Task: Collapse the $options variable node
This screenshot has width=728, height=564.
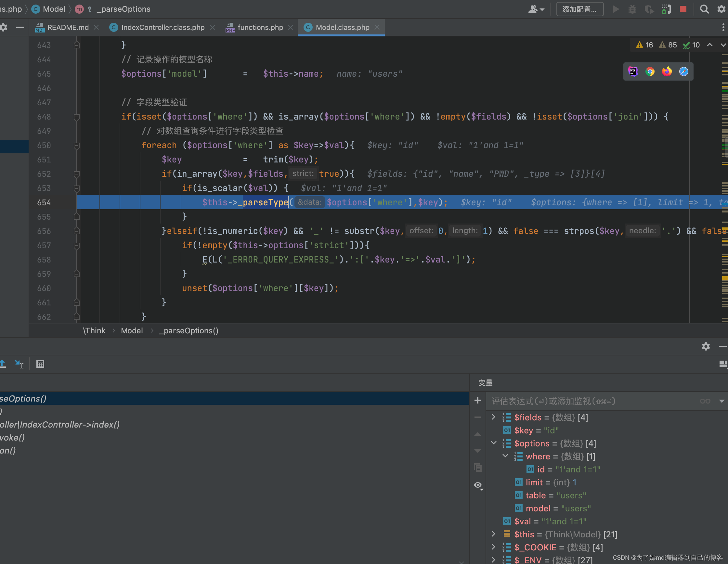Action: click(494, 443)
